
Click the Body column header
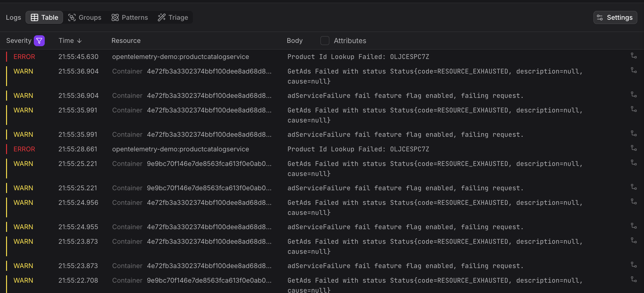coord(295,40)
